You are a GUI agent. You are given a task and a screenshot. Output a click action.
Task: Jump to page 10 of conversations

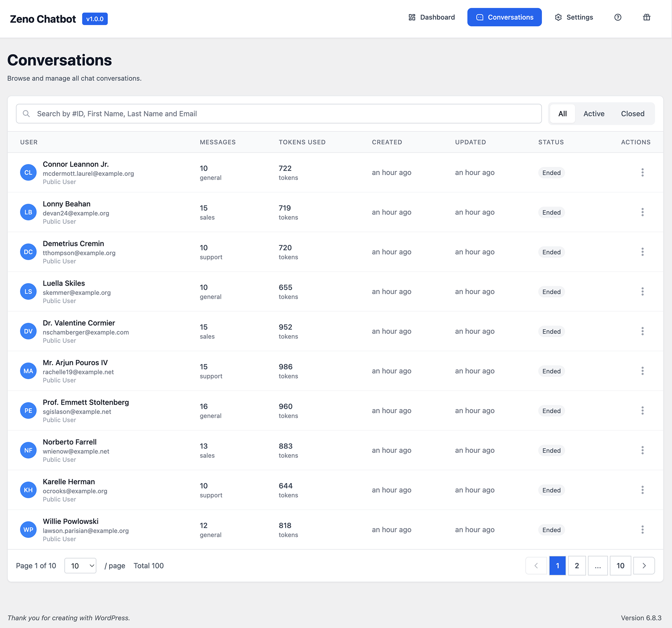pyautogui.click(x=620, y=566)
